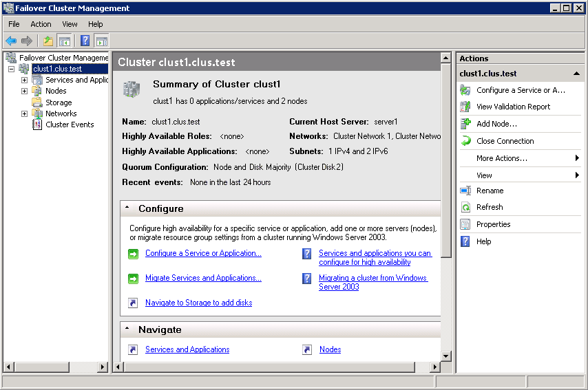Click the Refresh action icon

[x=465, y=207]
